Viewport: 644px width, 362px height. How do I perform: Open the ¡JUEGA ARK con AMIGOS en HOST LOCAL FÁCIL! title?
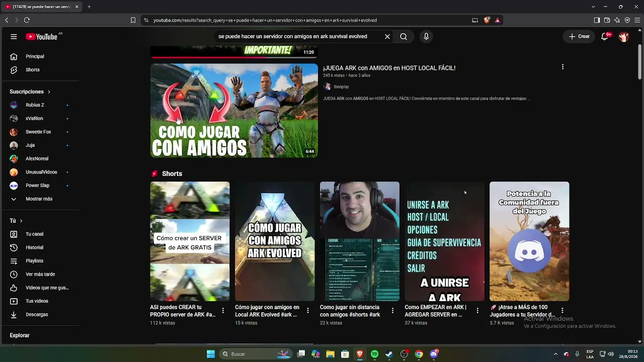(389, 68)
